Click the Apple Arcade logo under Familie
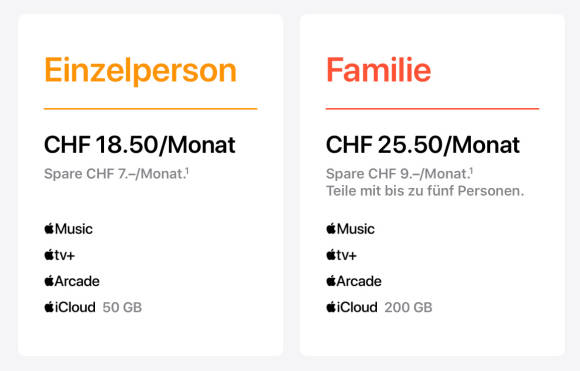The width and height of the screenshot is (580, 371). pos(354,281)
